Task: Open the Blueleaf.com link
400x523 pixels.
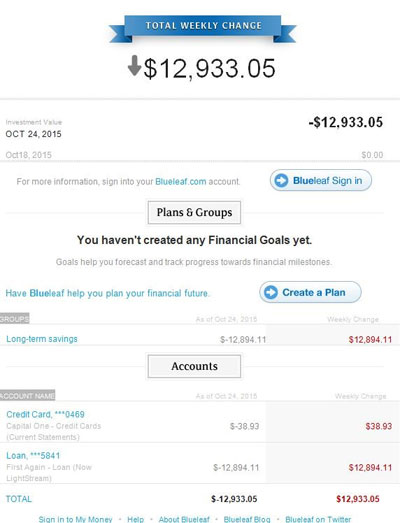Action: 180,181
